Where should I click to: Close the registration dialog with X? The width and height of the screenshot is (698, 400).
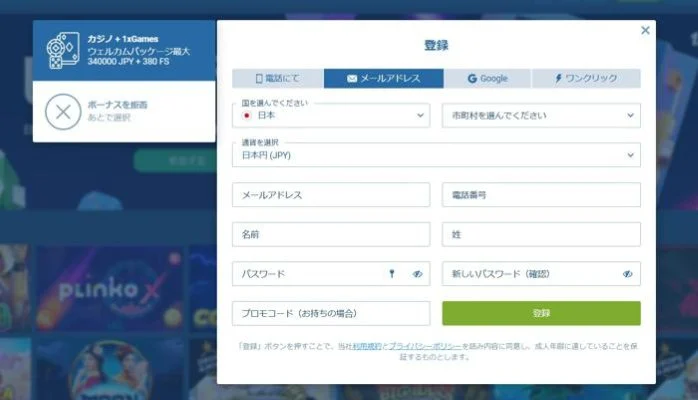click(645, 30)
